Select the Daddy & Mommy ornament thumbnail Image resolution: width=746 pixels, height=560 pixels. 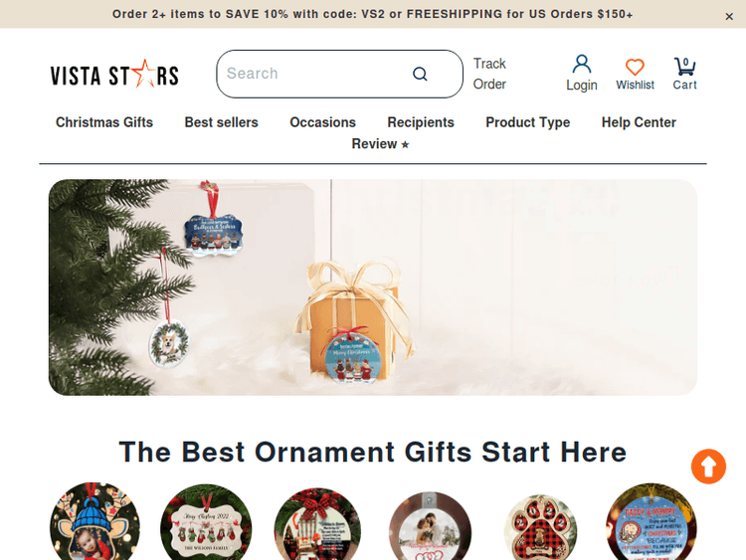click(651, 522)
